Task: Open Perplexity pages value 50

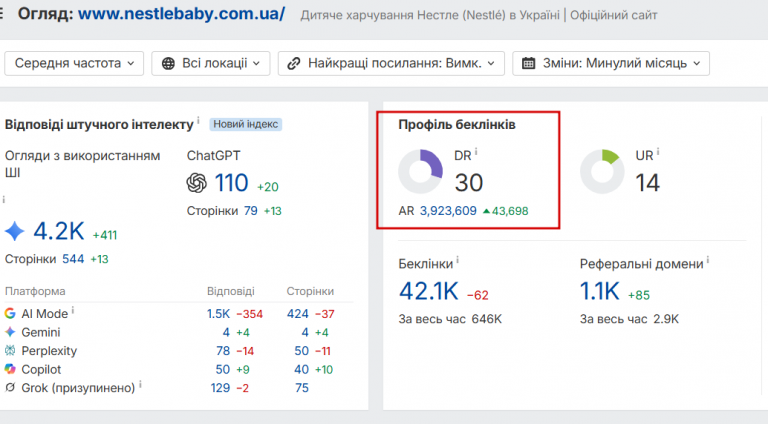Action: (302, 351)
